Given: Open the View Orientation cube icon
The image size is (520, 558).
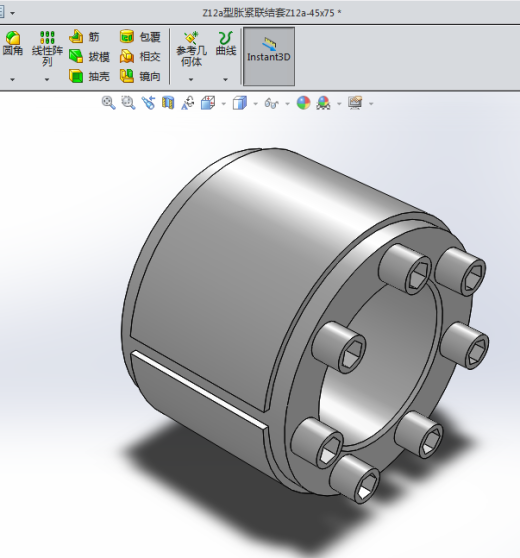Looking at the screenshot, I should (208, 103).
